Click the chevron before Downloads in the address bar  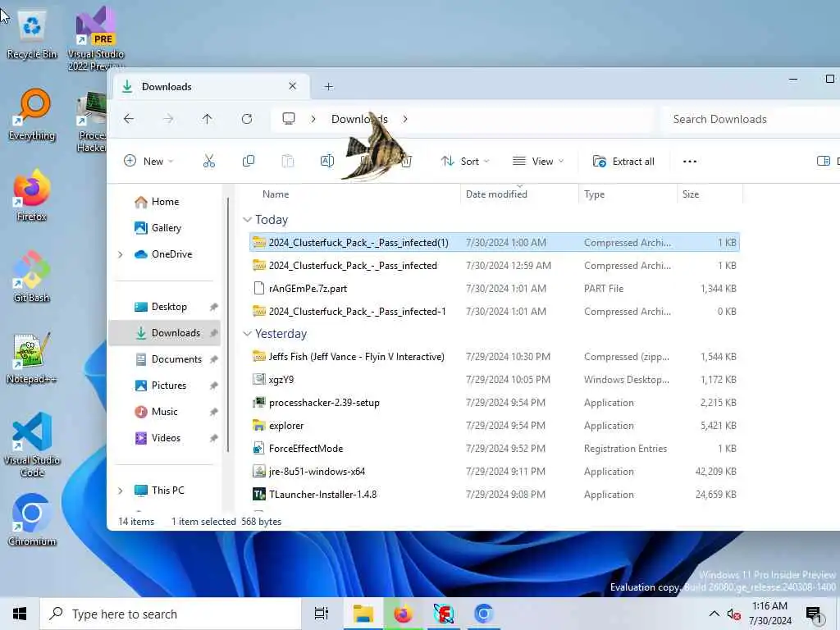click(x=313, y=119)
